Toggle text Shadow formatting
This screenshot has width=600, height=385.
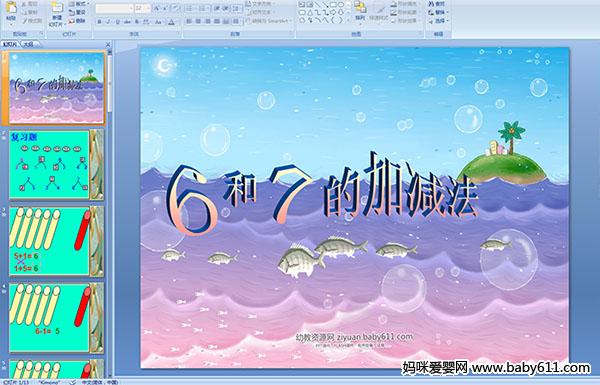coord(137,22)
